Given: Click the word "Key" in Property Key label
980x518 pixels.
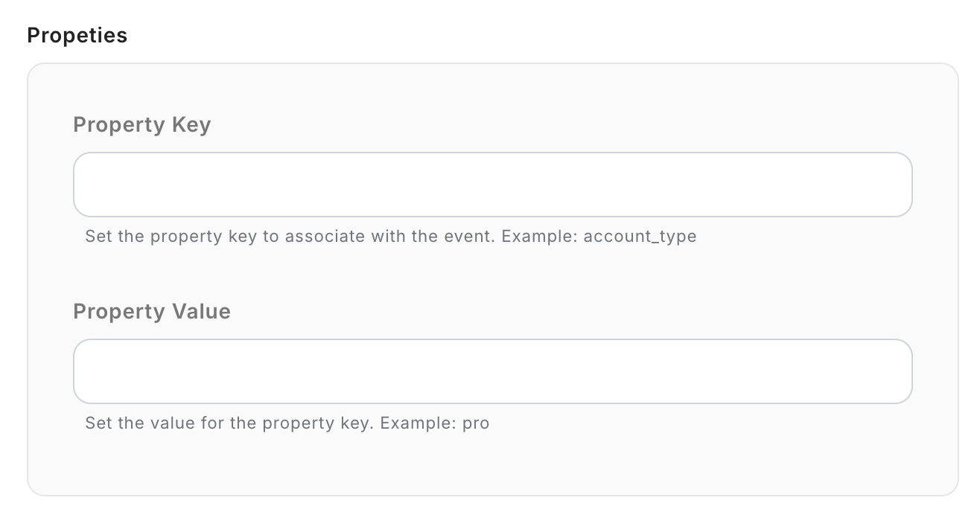Looking at the screenshot, I should 191,125.
